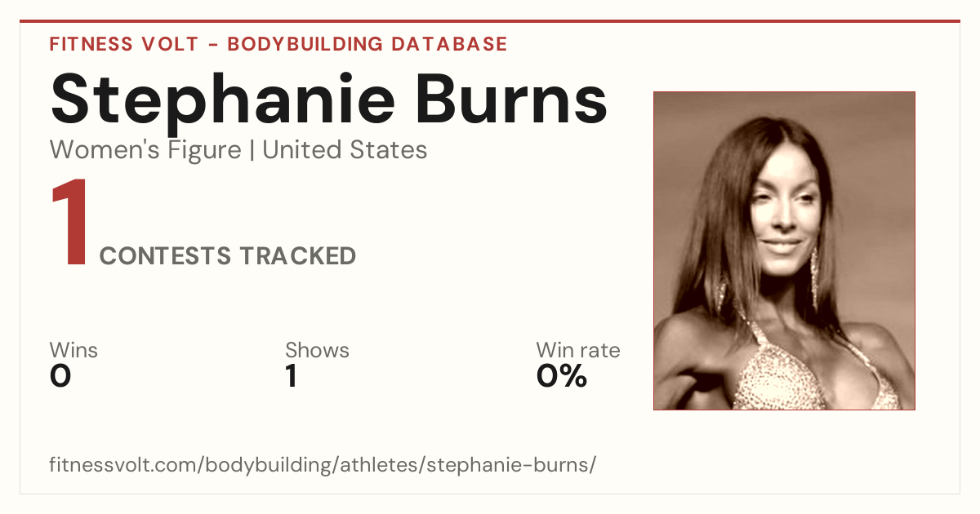Click the "Shows" stat label
This screenshot has width=980, height=514.
[x=317, y=350]
